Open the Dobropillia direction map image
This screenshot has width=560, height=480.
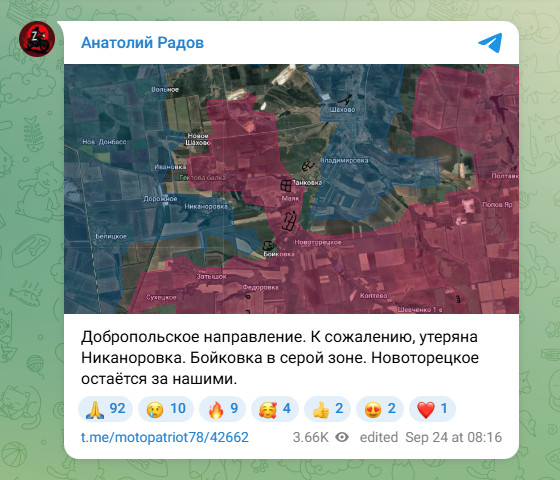pos(291,189)
